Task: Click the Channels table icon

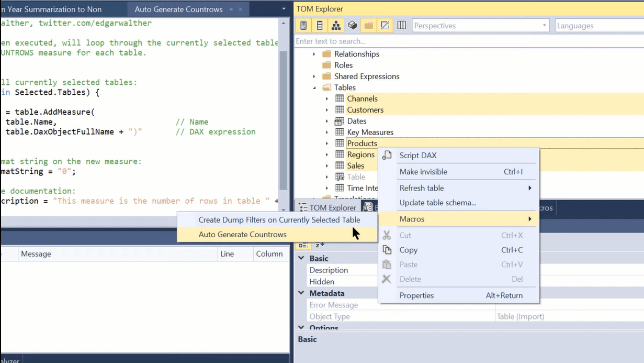Action: 340,98
